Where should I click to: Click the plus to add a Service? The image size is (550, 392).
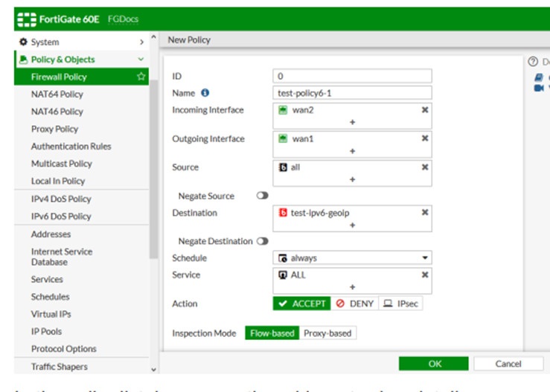point(352,287)
